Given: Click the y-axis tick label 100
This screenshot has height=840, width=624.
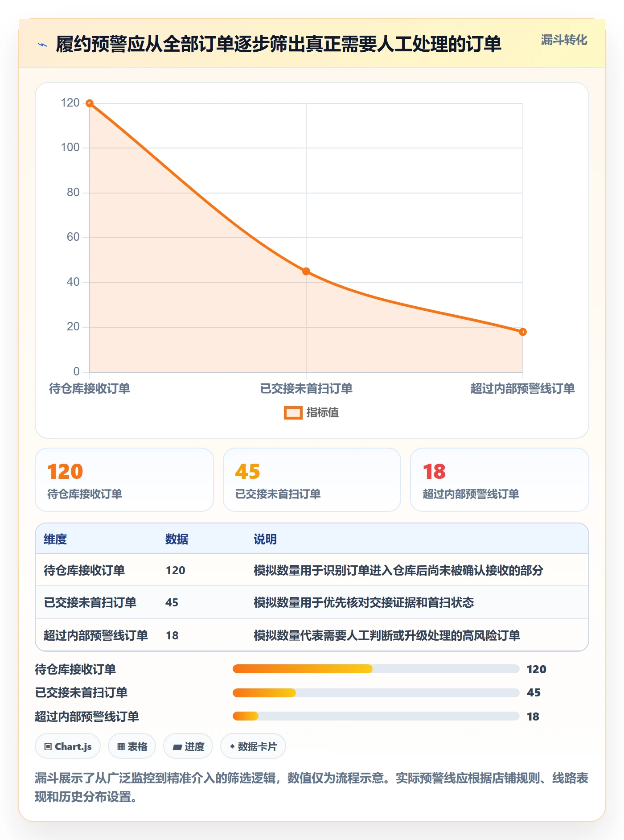Looking at the screenshot, I should (x=70, y=148).
